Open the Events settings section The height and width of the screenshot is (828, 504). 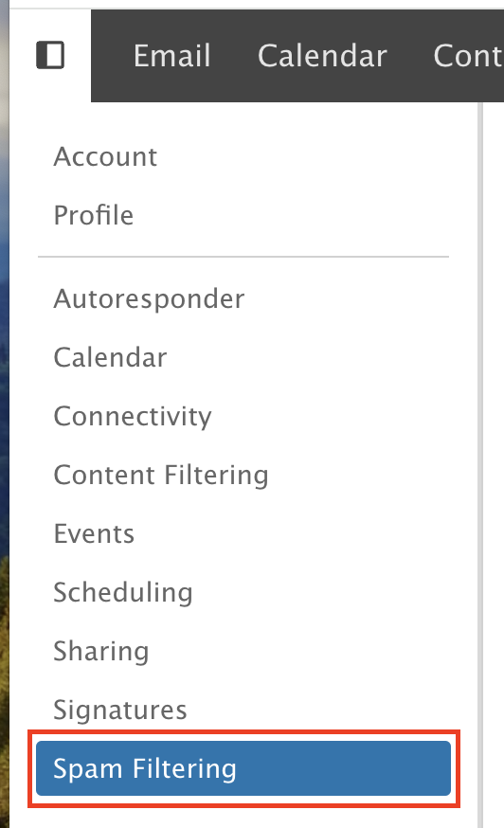pos(94,533)
